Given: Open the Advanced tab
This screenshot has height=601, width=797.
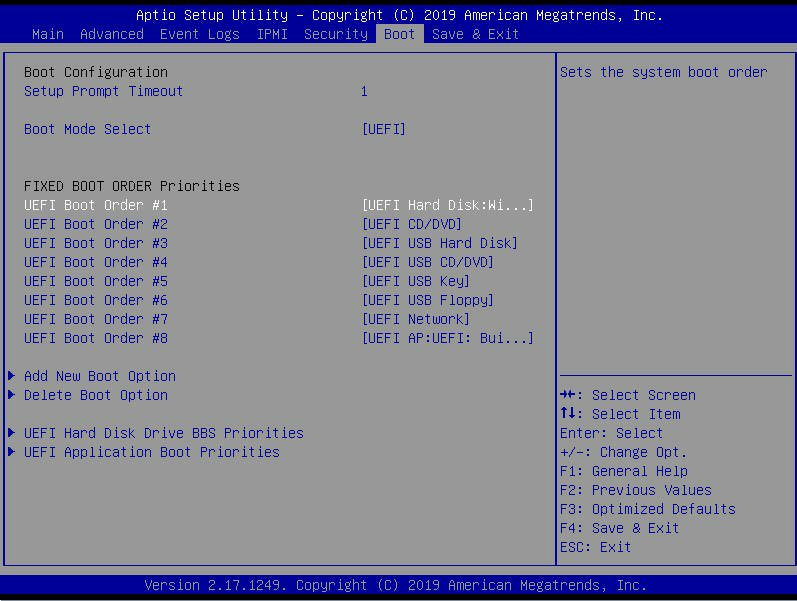Looking at the screenshot, I should click(111, 34).
